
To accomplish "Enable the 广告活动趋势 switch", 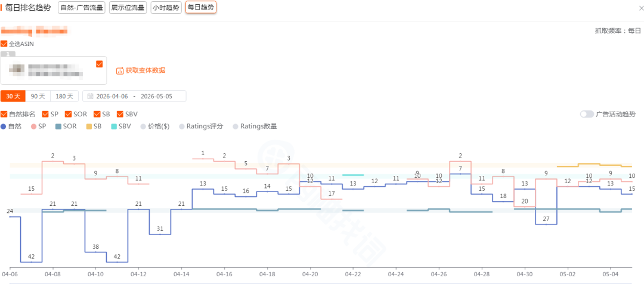I will (587, 114).
